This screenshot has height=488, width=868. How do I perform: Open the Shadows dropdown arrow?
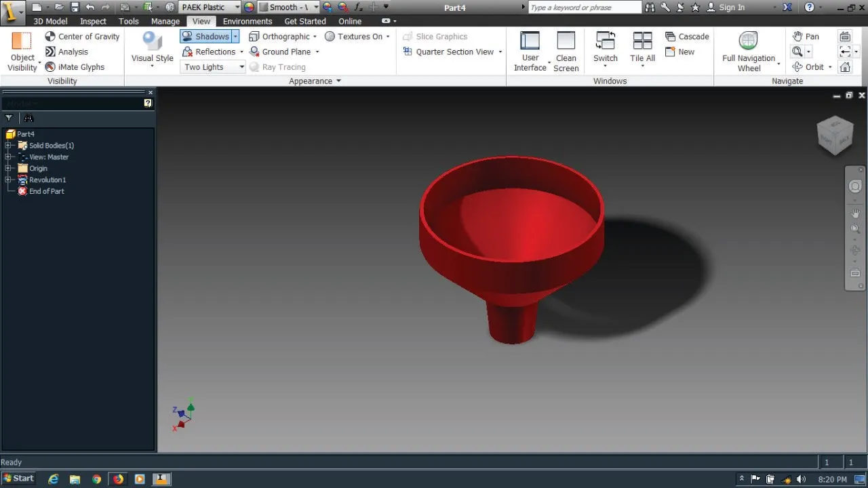point(235,37)
